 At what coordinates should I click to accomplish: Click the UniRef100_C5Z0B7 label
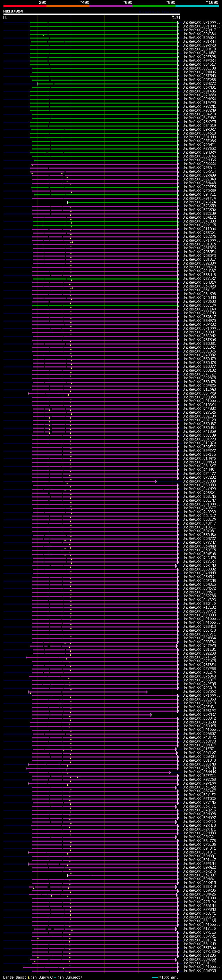[199, 875]
